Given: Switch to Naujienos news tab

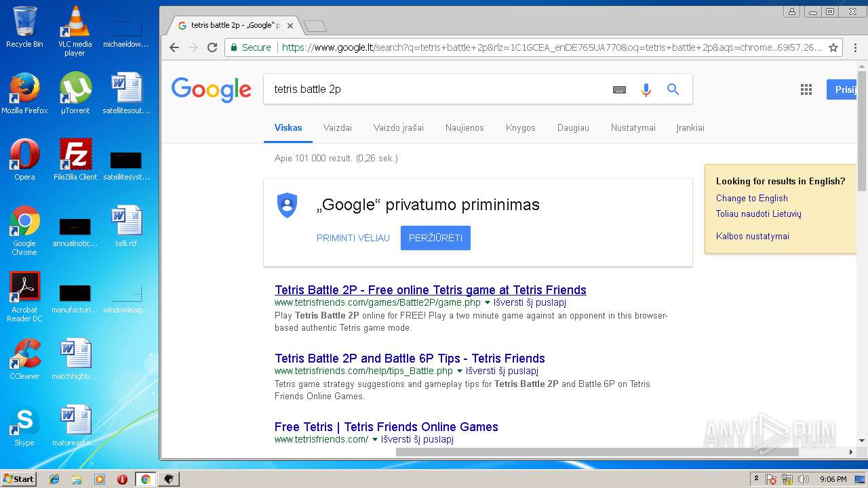Looking at the screenshot, I should pos(465,127).
